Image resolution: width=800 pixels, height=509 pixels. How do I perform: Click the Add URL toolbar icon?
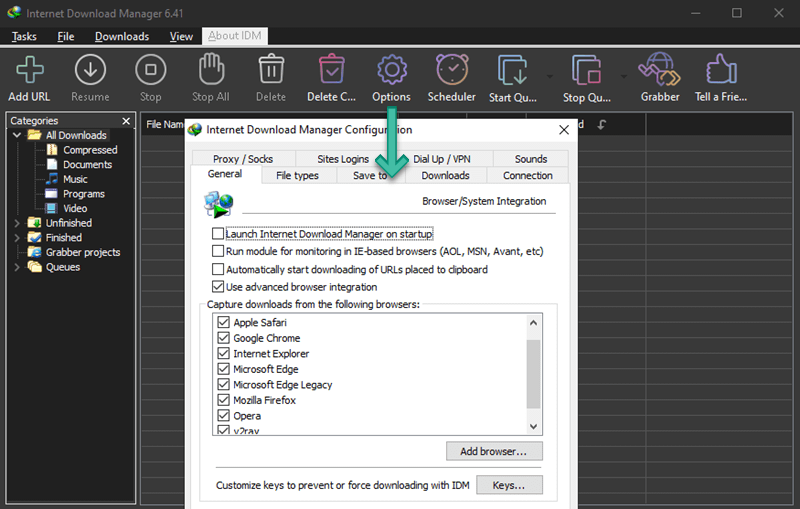(x=30, y=69)
